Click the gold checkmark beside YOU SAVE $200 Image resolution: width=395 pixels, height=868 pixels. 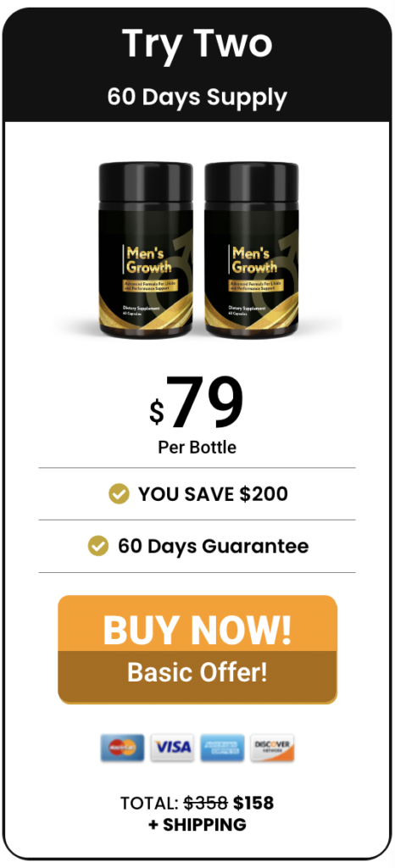119,494
